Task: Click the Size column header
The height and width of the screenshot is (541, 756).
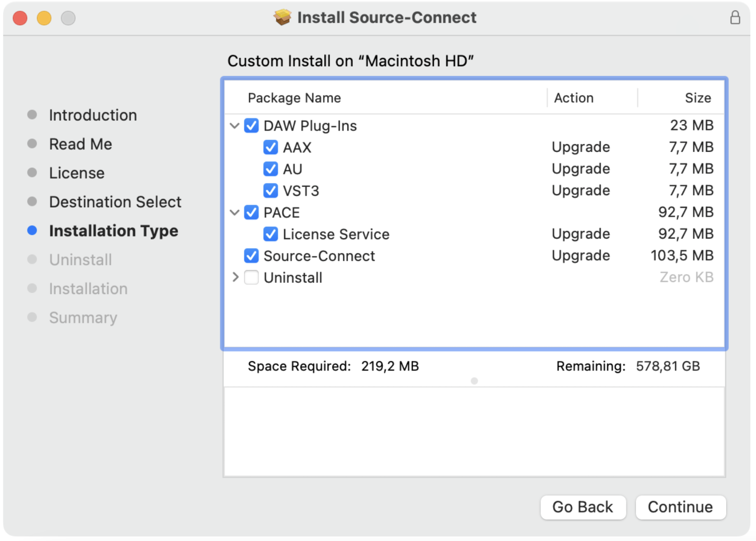Action: click(697, 98)
